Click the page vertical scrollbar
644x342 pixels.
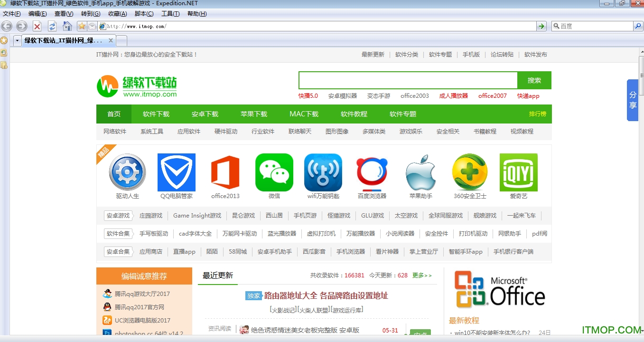pyautogui.click(x=641, y=190)
